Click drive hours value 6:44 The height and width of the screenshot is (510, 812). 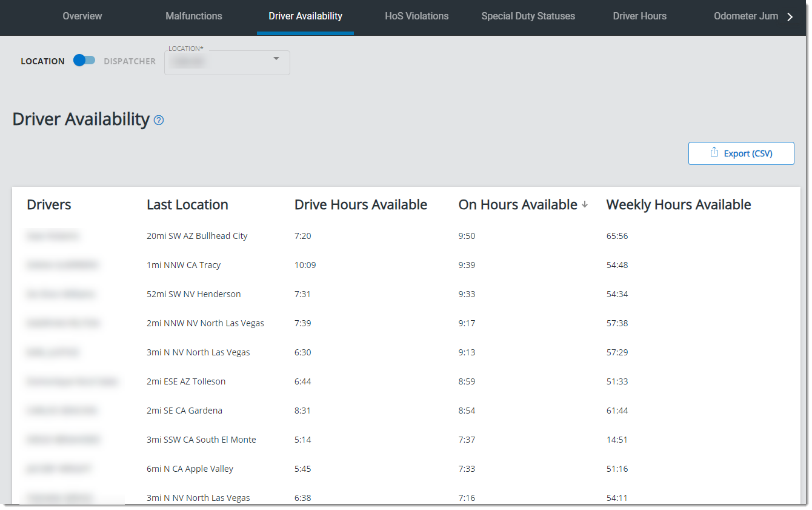tap(303, 381)
